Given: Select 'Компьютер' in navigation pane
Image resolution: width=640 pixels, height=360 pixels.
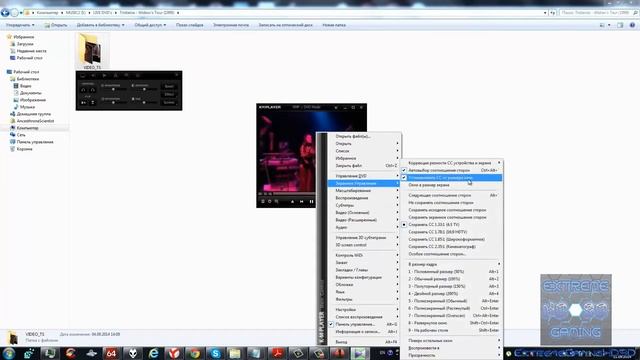Looking at the screenshot, I should tap(27, 128).
